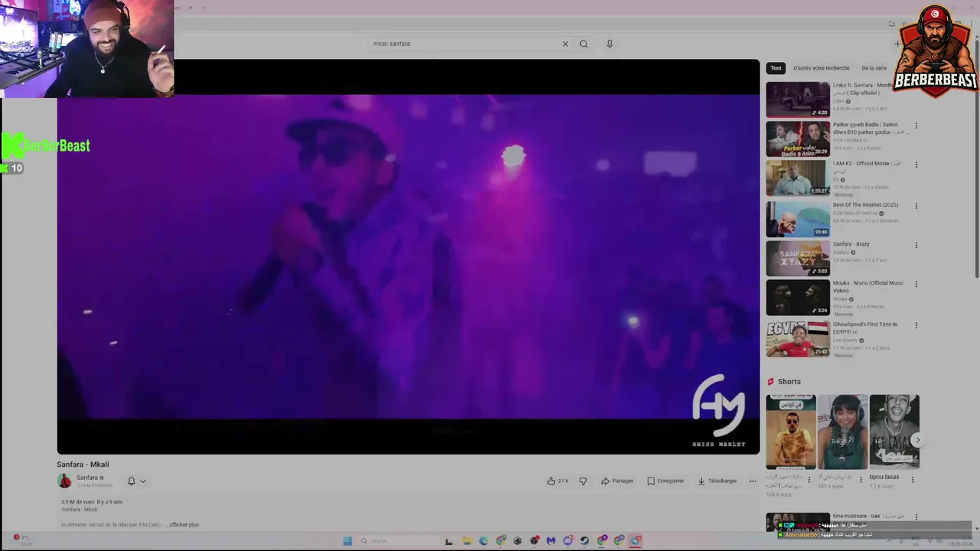Viewport: 980px width, 551px height.
Task: Open the first Shorts thumbnail with yellow shirt
Action: [791, 432]
